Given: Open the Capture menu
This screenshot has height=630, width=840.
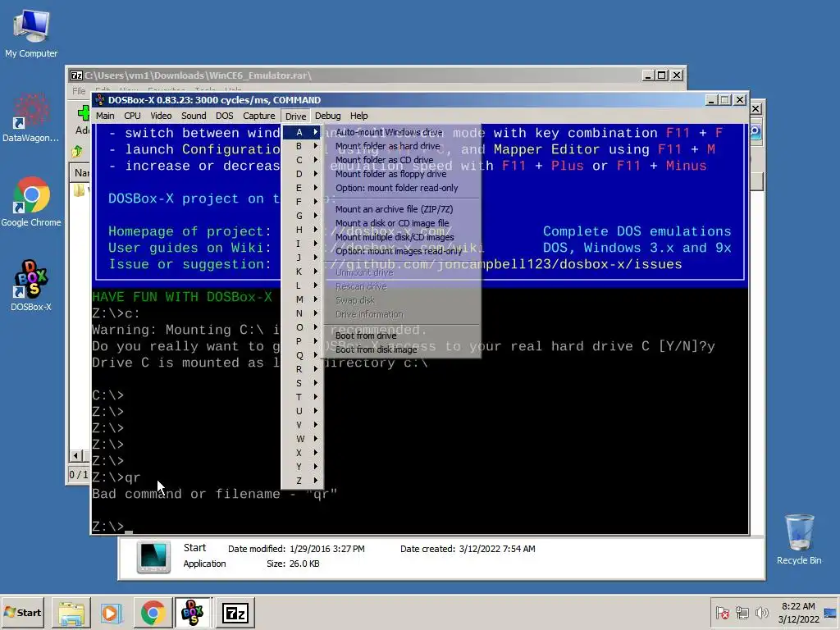Looking at the screenshot, I should [x=258, y=116].
